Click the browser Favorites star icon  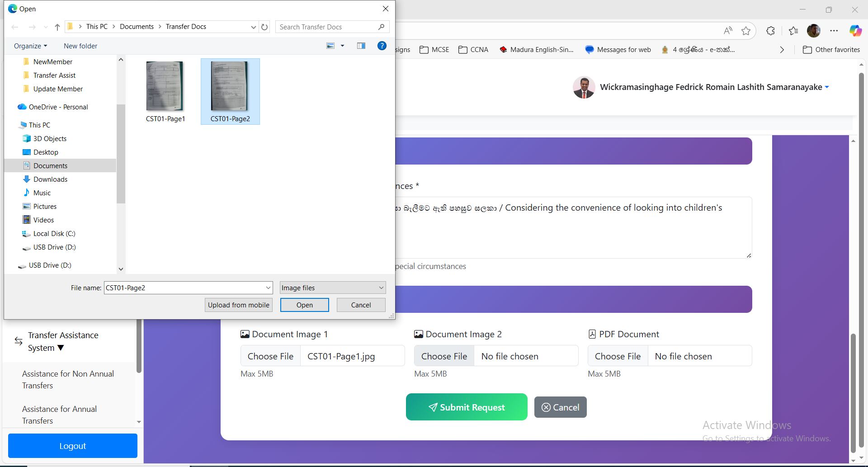coord(746,31)
